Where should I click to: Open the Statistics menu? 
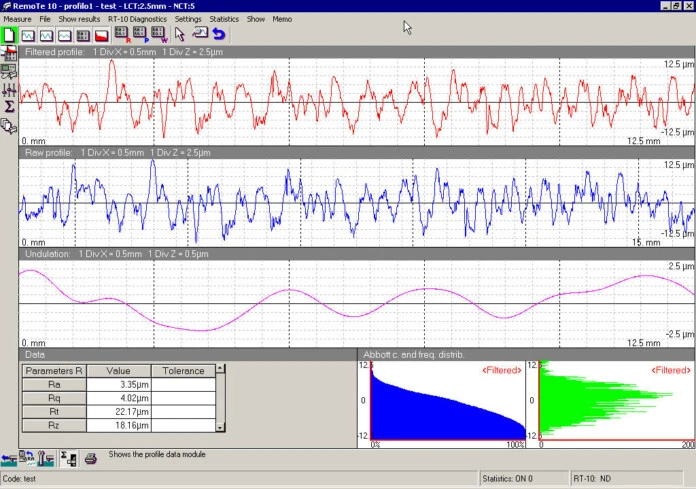(224, 19)
